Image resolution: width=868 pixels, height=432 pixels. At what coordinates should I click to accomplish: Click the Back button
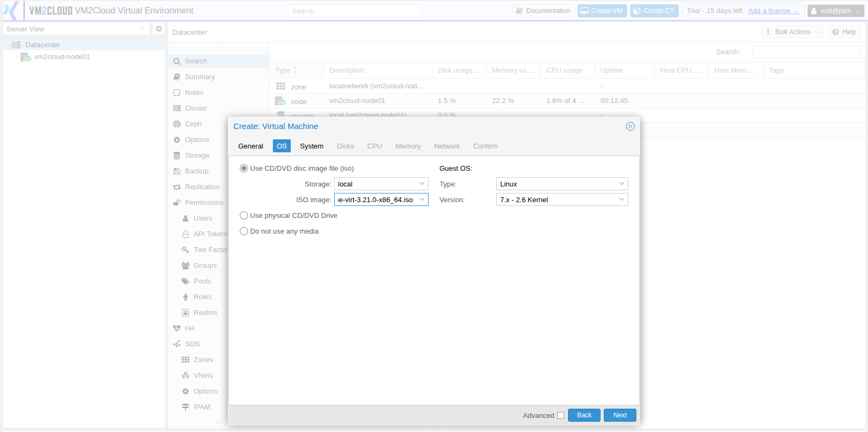584,415
